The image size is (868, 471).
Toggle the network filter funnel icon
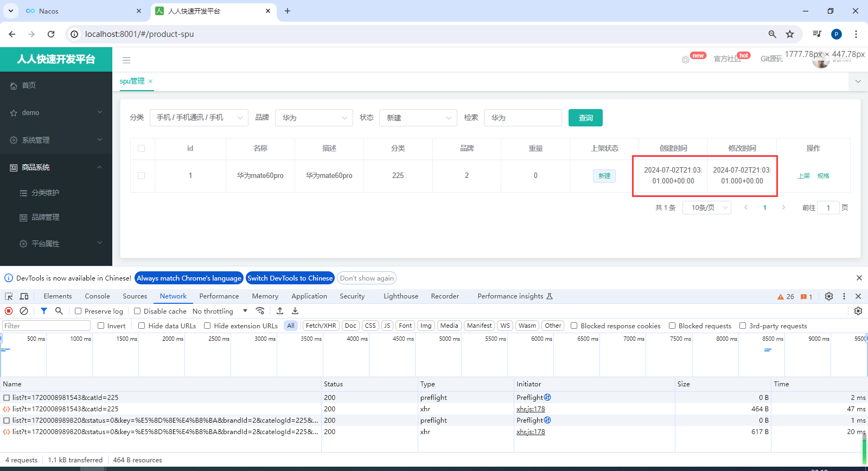[x=44, y=311]
